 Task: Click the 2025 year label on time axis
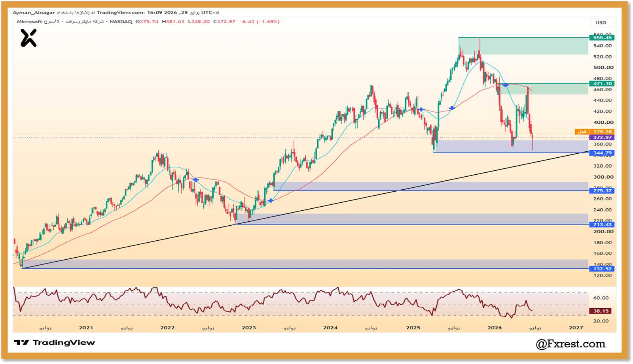click(413, 328)
